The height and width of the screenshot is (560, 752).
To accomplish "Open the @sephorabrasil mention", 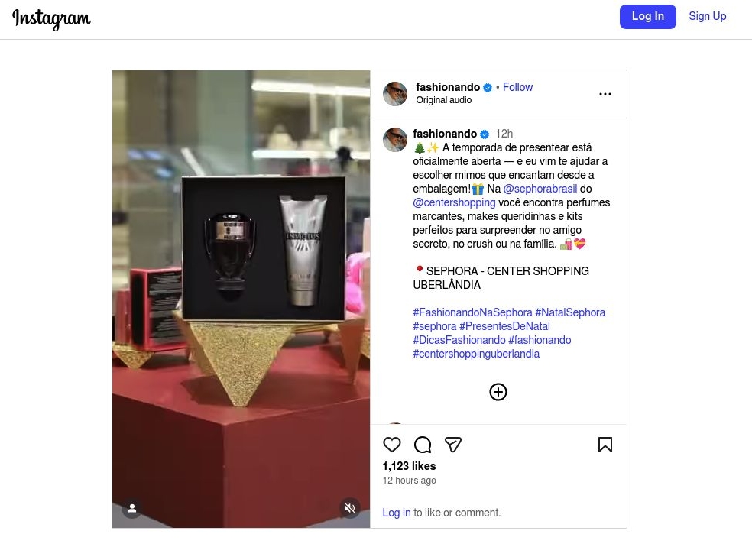I will pyautogui.click(x=540, y=189).
